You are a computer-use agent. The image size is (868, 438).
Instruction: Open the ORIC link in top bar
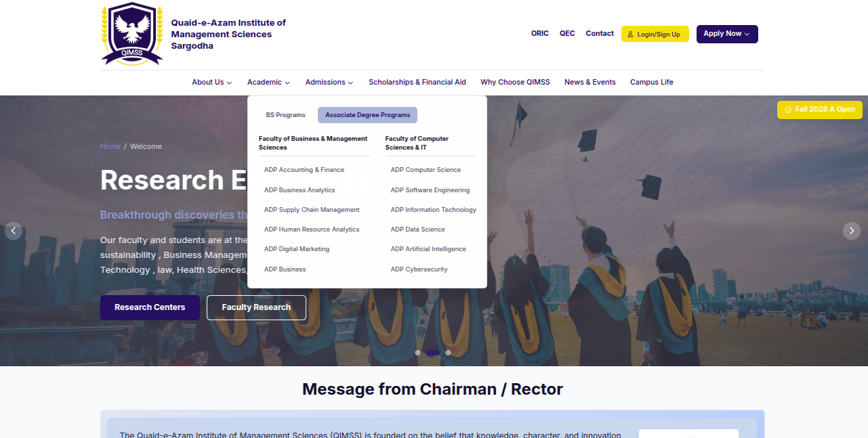pos(540,34)
